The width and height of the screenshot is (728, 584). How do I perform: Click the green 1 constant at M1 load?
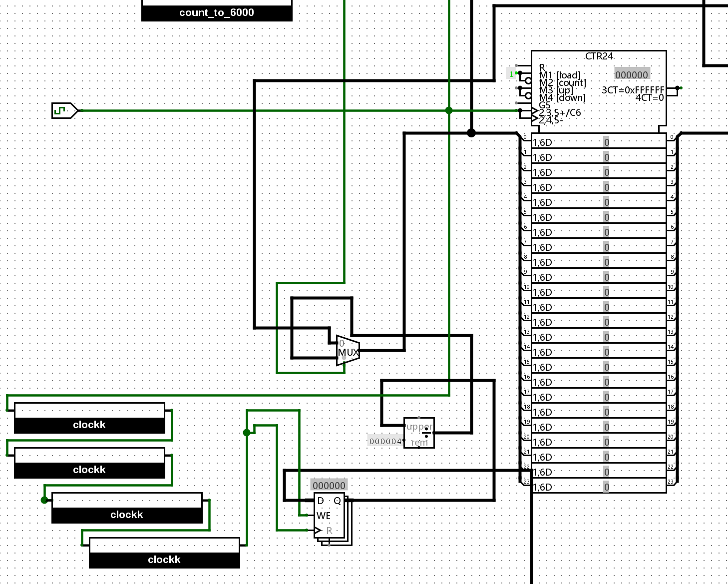point(511,74)
